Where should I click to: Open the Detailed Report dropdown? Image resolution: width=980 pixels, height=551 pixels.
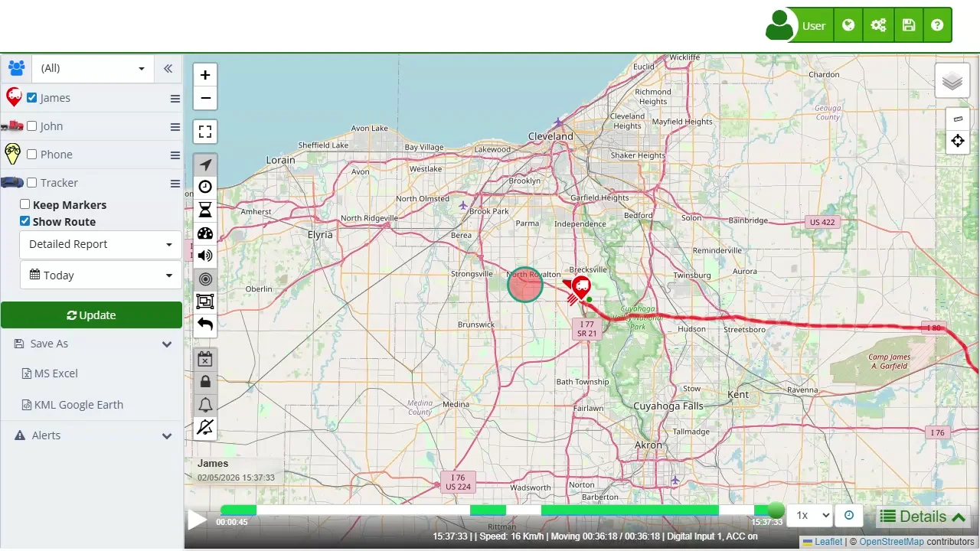click(x=100, y=244)
